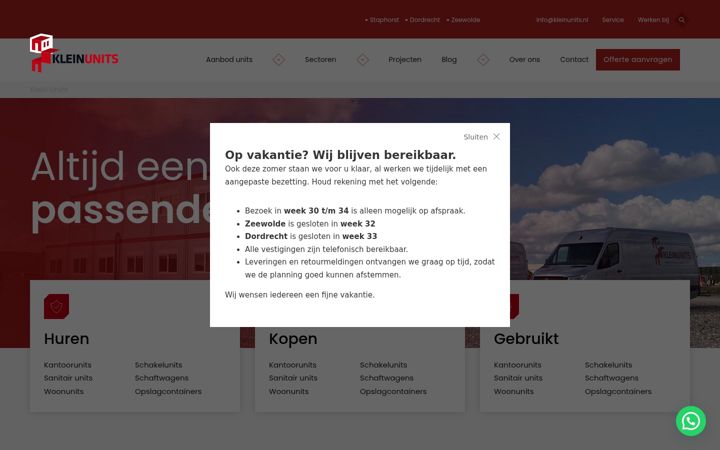Open the Service link
Image resolution: width=720 pixels, height=450 pixels.
point(613,20)
